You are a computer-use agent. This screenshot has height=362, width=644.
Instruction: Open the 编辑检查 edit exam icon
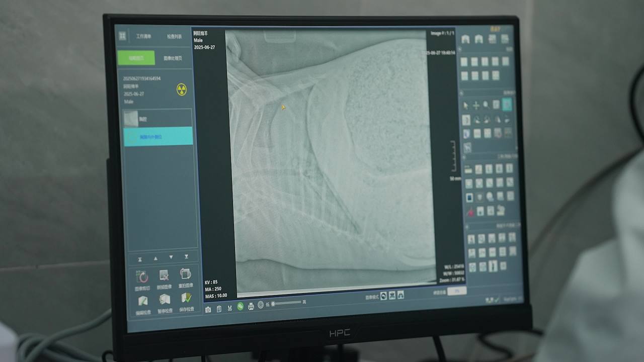pyautogui.click(x=143, y=301)
